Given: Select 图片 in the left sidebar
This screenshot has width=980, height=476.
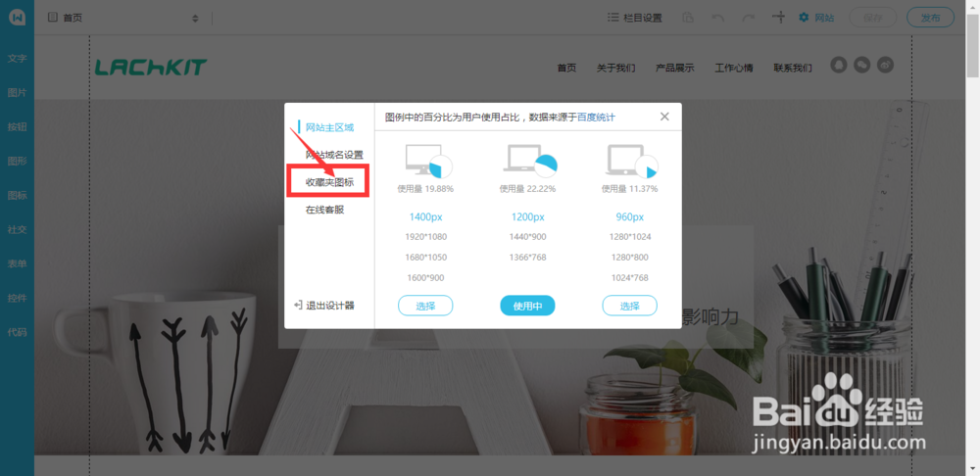Looking at the screenshot, I should click(x=17, y=92).
